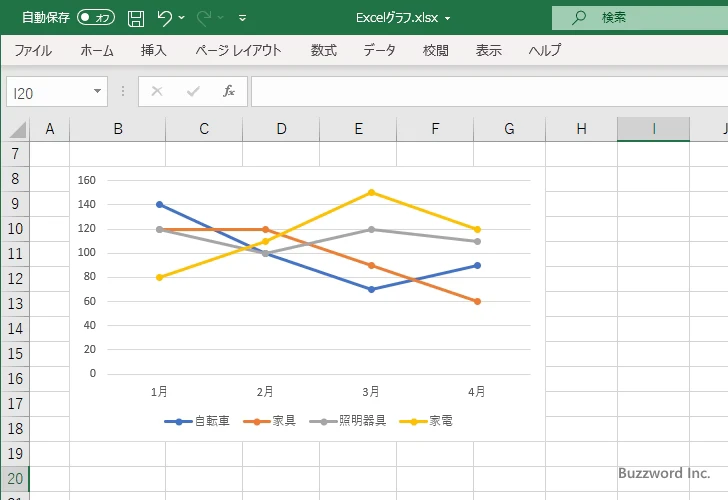Click the 検索 search box

click(x=640, y=18)
